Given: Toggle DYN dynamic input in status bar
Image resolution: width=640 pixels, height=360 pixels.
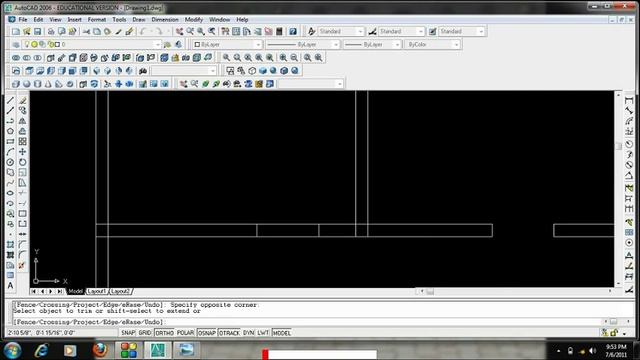Looking at the screenshot, I should point(249,333).
